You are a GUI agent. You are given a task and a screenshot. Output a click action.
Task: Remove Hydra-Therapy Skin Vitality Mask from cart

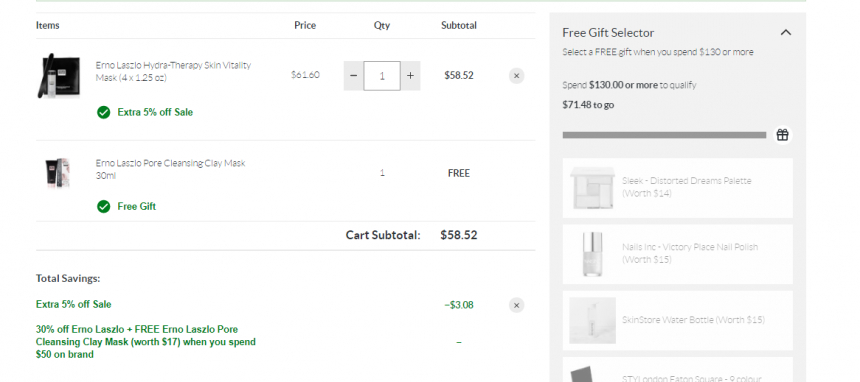click(516, 76)
